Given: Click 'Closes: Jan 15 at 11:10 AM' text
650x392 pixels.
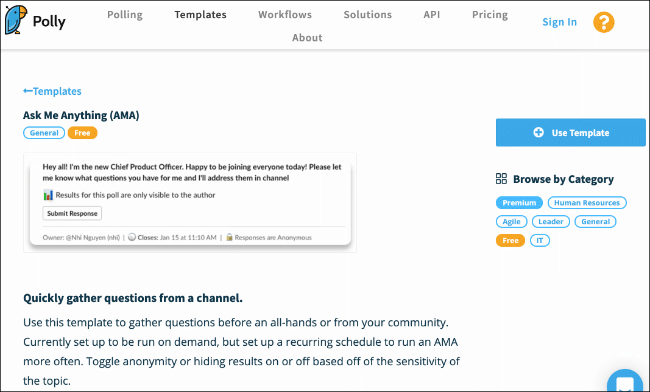Looking at the screenshot, I should pos(177,237).
